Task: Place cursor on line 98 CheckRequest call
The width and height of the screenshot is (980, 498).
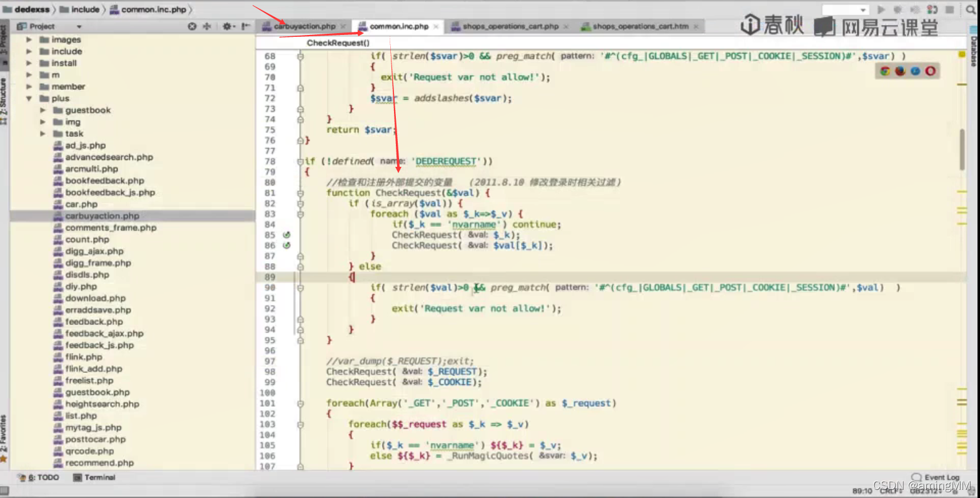Action: point(407,372)
